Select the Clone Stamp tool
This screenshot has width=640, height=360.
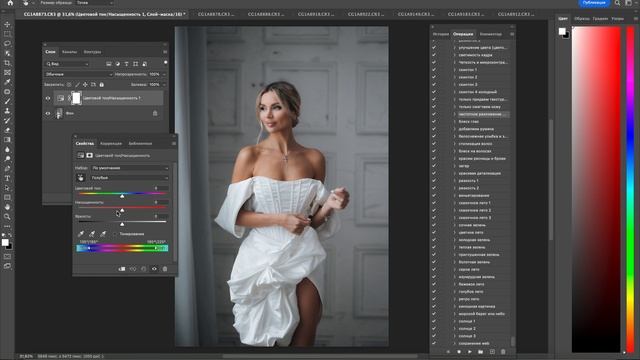[7, 111]
